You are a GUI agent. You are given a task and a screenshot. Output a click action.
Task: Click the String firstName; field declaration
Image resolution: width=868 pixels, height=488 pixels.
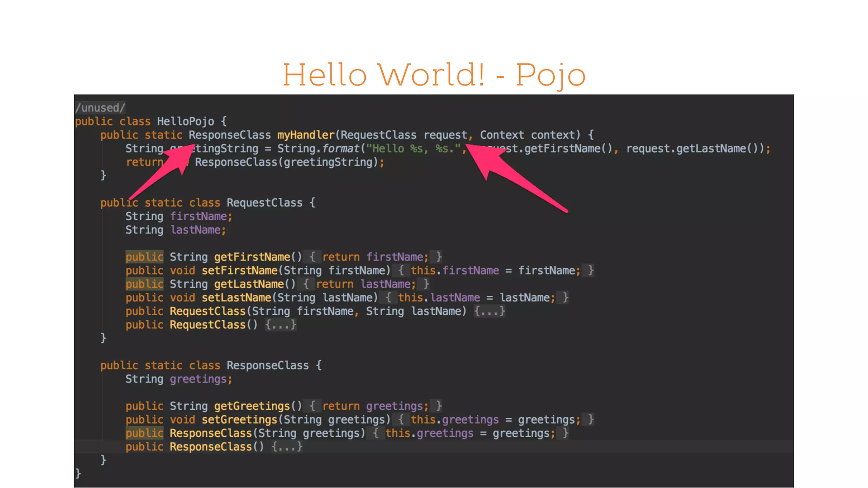coord(179,216)
